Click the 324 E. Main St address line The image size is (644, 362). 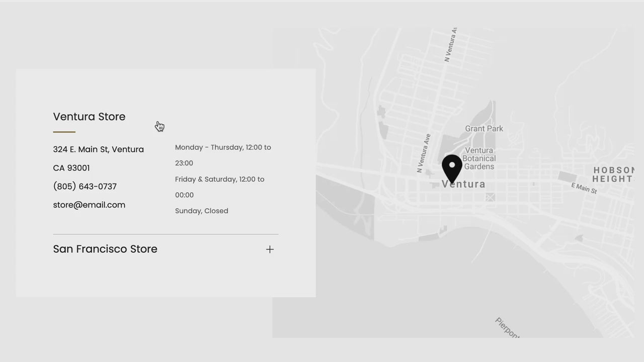[x=98, y=149]
